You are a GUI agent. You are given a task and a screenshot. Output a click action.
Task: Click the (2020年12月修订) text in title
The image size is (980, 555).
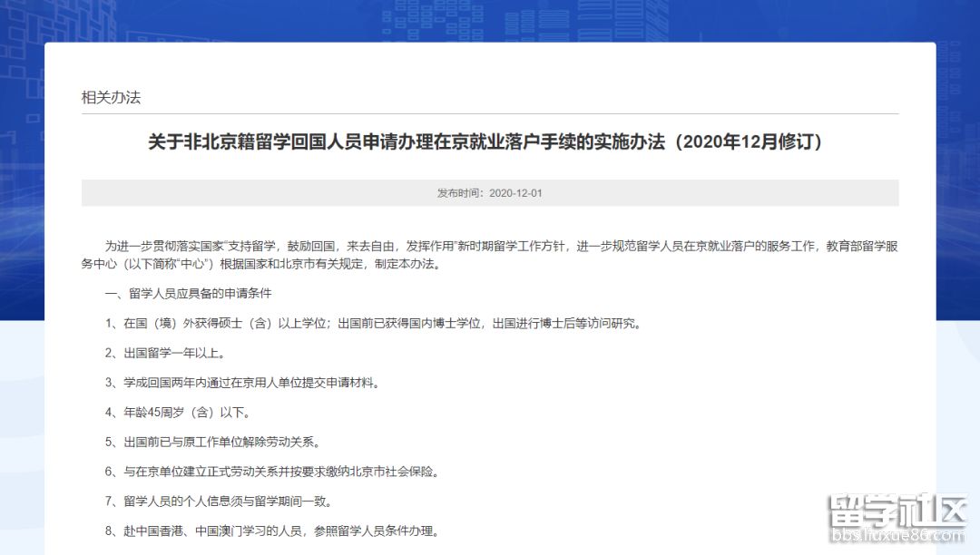click(749, 142)
